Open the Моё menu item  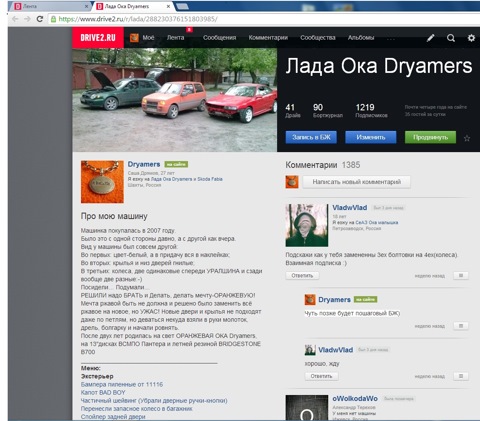[148, 38]
